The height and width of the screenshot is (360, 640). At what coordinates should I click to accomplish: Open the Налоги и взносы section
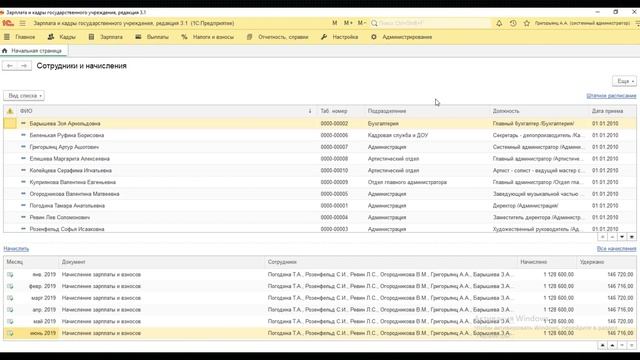pyautogui.click(x=208, y=37)
